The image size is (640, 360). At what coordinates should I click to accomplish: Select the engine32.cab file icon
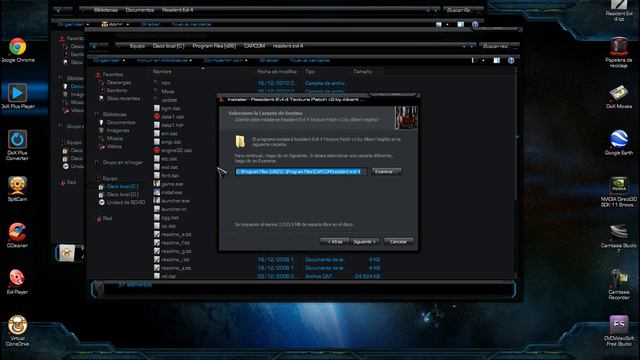coord(157,150)
